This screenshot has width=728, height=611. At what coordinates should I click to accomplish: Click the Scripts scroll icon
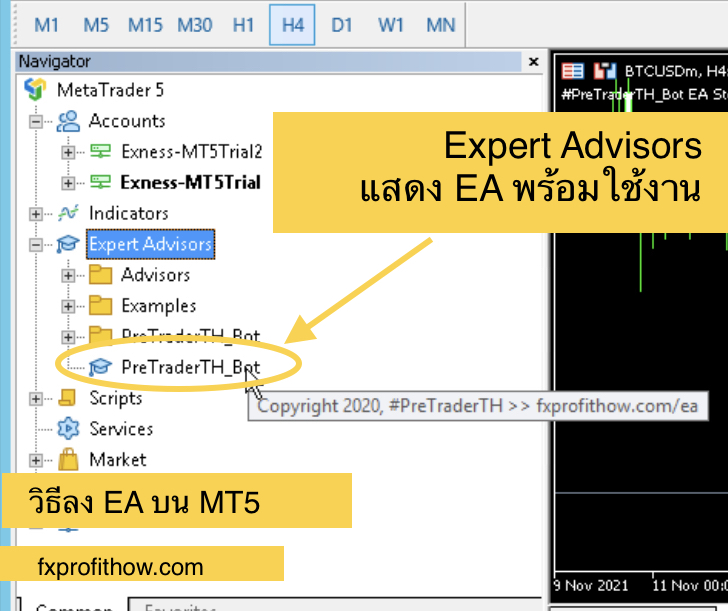click(x=67, y=398)
